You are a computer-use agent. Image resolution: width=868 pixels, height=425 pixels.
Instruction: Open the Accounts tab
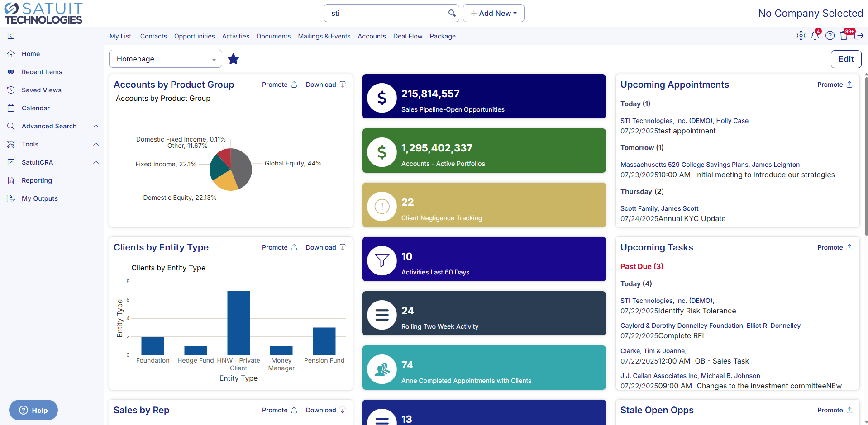(372, 36)
